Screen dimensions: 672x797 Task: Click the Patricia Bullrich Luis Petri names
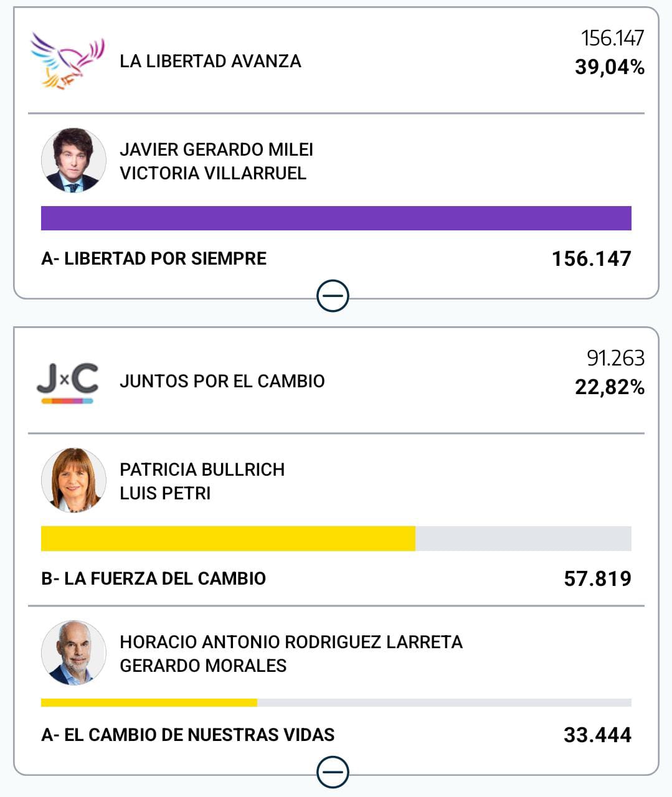(202, 481)
